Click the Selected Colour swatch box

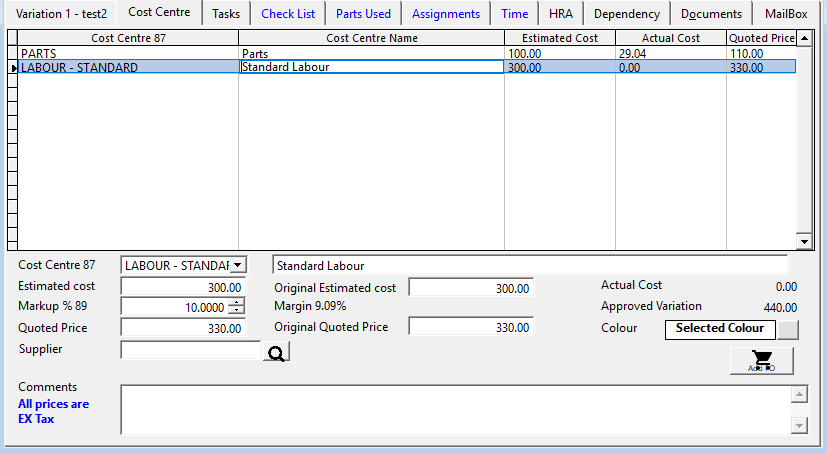coord(719,329)
